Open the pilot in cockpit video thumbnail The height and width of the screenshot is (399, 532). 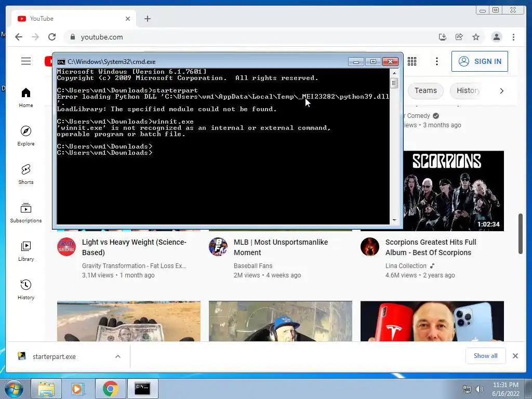click(x=280, y=321)
